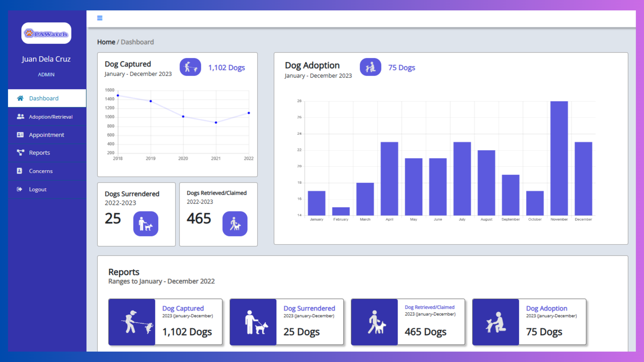Screen dimensions: 644x362
Task: Click the Home breadcrumb link
Action: [x=106, y=42]
